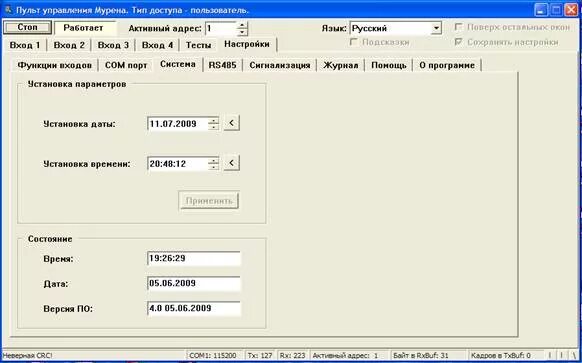Open the RS485 sub-tab

click(x=222, y=65)
